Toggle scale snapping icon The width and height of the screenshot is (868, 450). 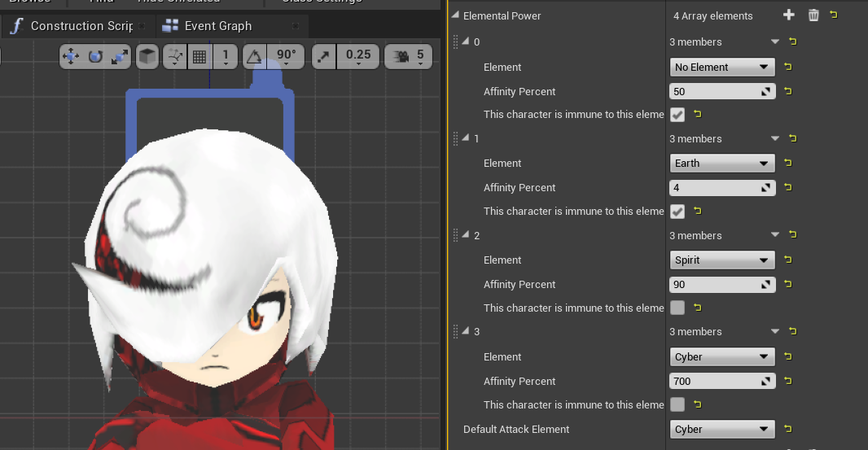pos(324,56)
